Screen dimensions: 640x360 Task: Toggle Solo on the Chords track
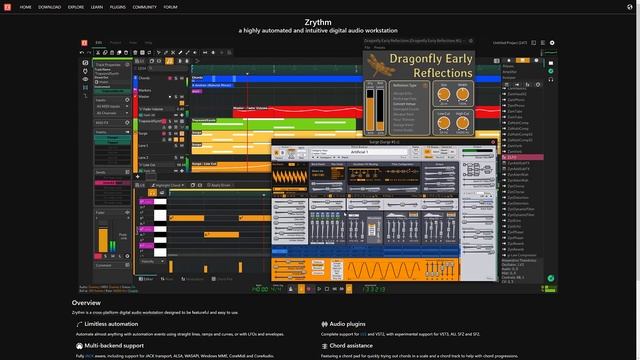[176, 78]
